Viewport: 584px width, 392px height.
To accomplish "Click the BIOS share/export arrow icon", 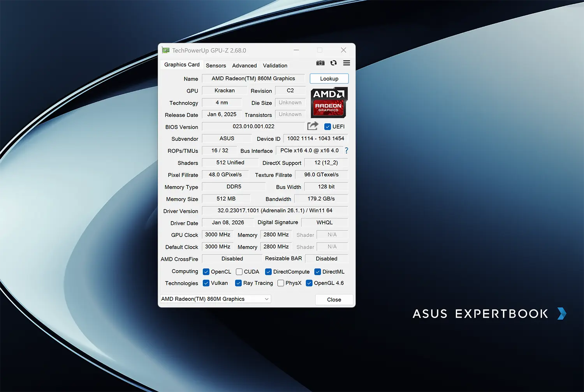I will [313, 126].
